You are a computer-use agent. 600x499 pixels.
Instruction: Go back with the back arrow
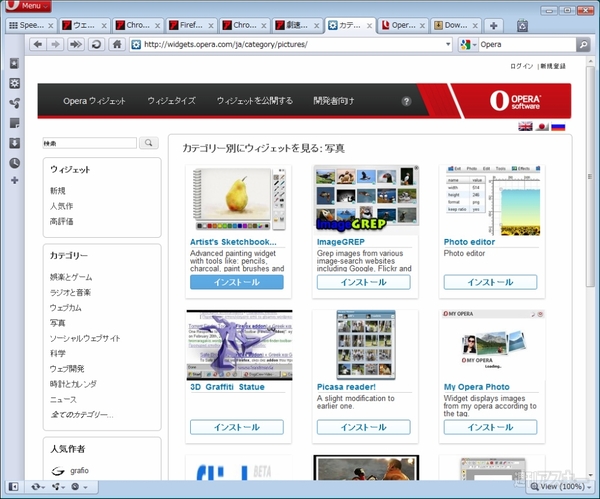tap(38, 44)
